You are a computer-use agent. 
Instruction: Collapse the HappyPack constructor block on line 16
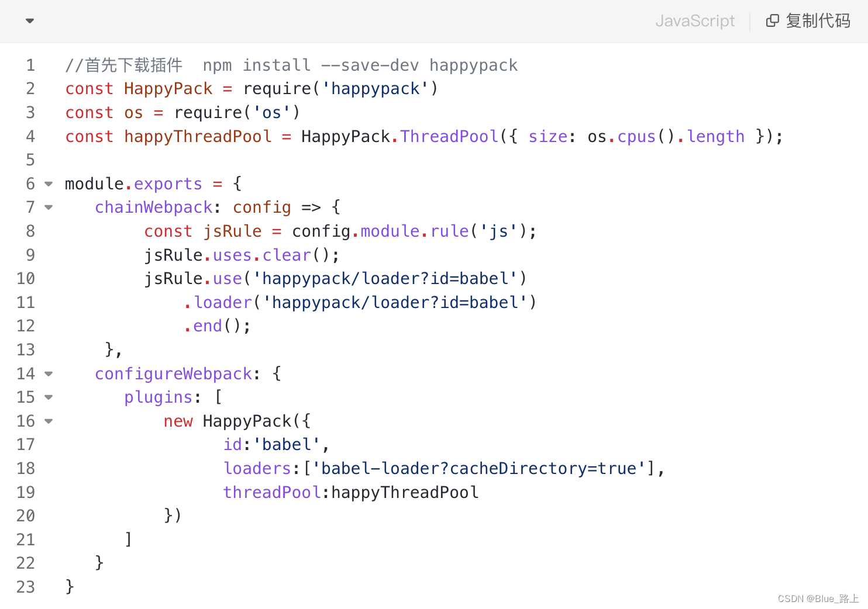point(48,421)
